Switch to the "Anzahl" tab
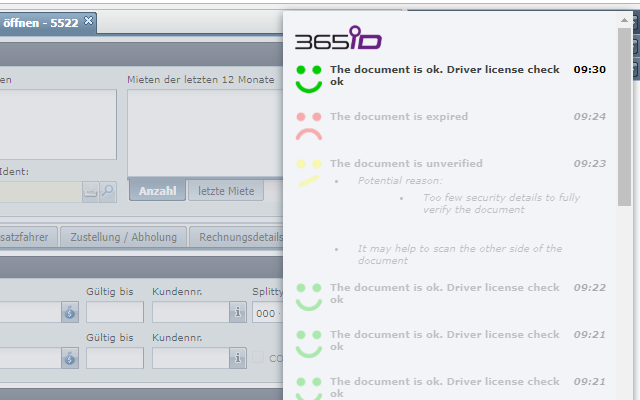Image resolution: width=640 pixels, height=400 pixels. click(158, 191)
